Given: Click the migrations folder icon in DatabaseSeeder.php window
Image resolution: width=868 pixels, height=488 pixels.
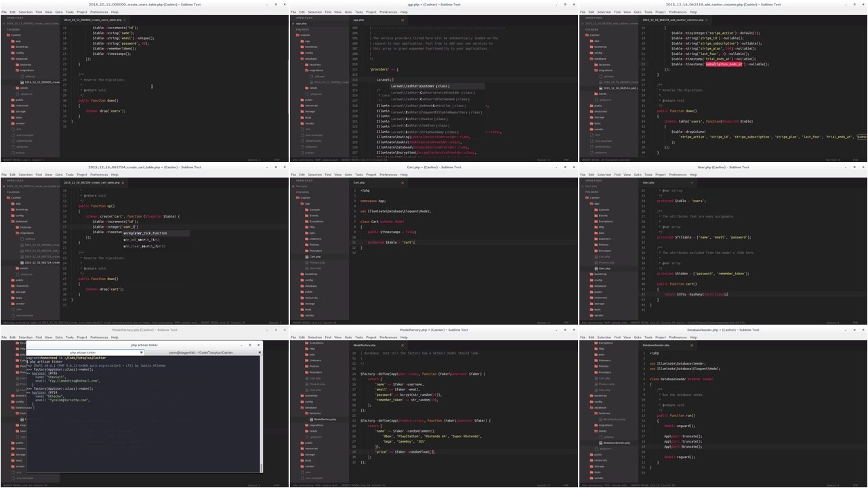Looking at the screenshot, I should [596, 425].
